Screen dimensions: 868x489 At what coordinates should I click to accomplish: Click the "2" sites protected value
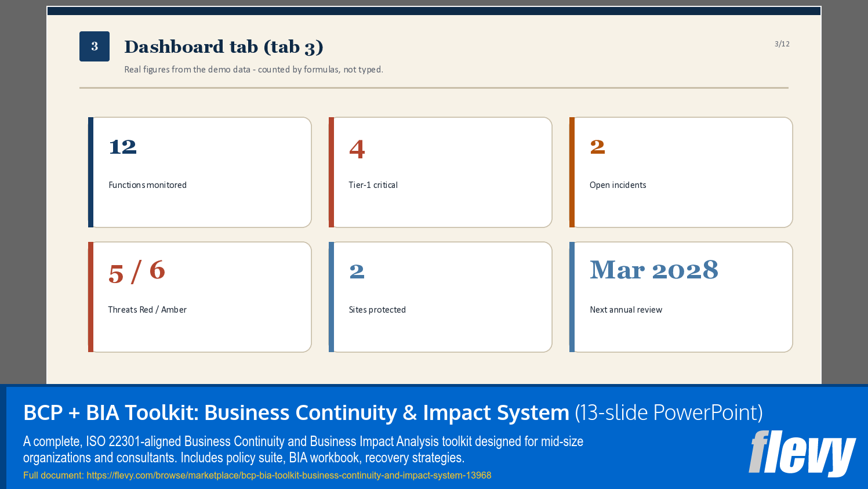coord(357,271)
